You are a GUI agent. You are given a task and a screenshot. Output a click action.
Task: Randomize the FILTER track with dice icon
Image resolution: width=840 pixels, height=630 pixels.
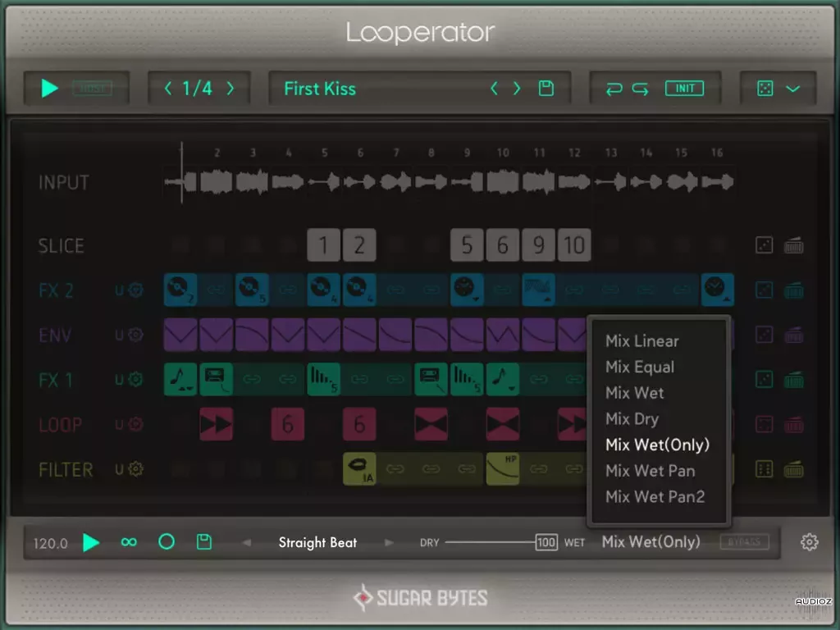pos(764,469)
